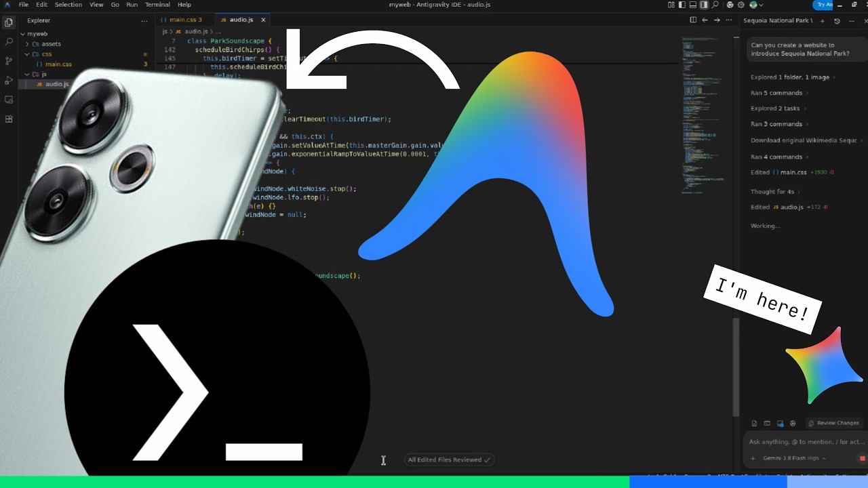Expand 'Explored 2 tasks' step

point(778,108)
